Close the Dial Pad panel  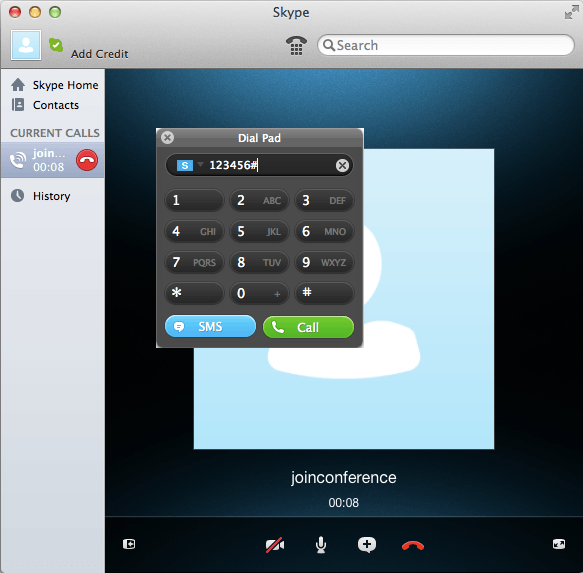point(167,138)
